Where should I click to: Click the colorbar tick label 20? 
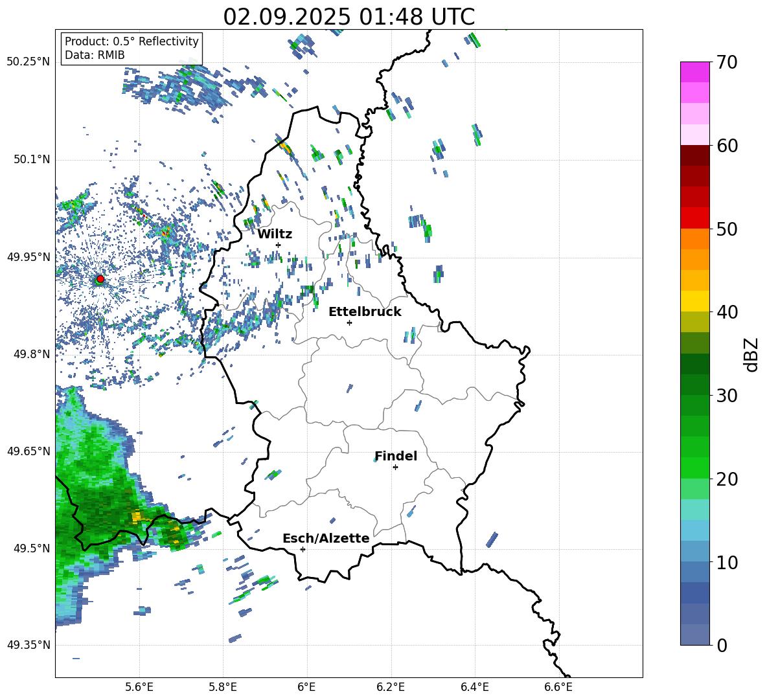pos(727,479)
